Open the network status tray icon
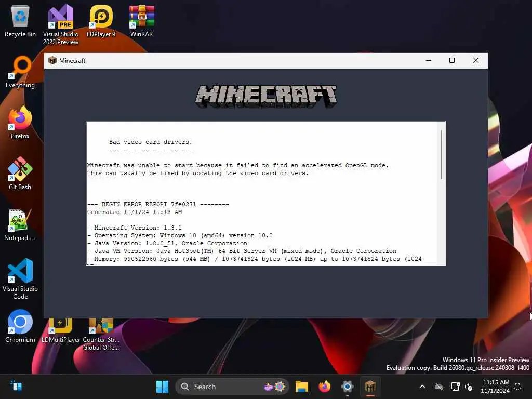The image size is (532, 399). click(455, 387)
